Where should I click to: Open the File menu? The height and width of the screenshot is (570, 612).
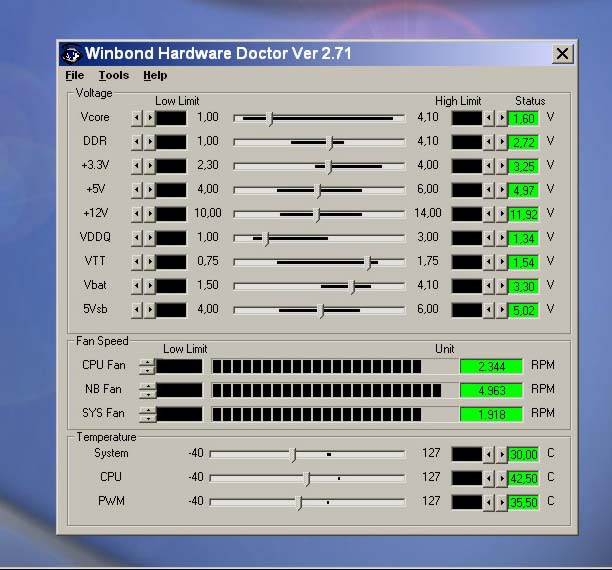pos(75,75)
